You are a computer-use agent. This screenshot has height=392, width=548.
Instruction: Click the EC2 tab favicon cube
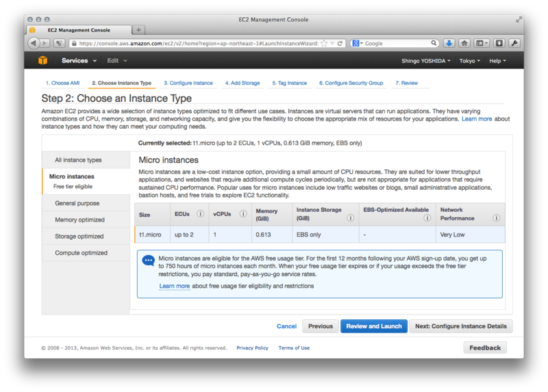(x=32, y=30)
